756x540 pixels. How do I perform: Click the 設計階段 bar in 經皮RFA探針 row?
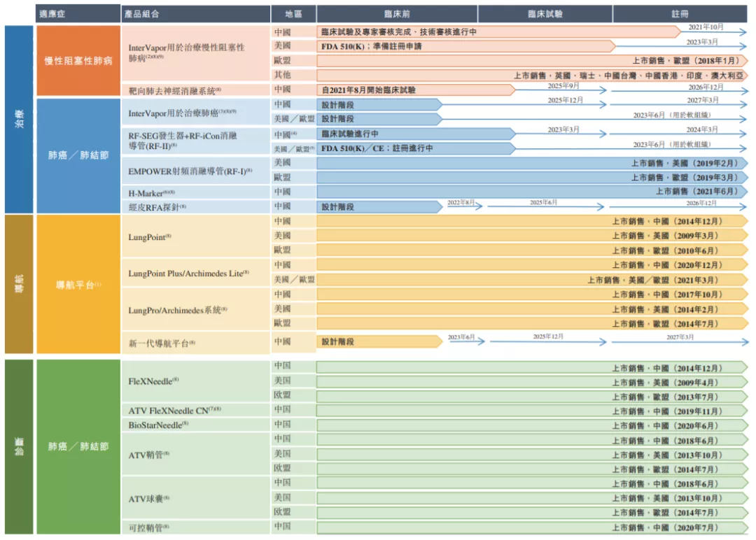pos(379,206)
